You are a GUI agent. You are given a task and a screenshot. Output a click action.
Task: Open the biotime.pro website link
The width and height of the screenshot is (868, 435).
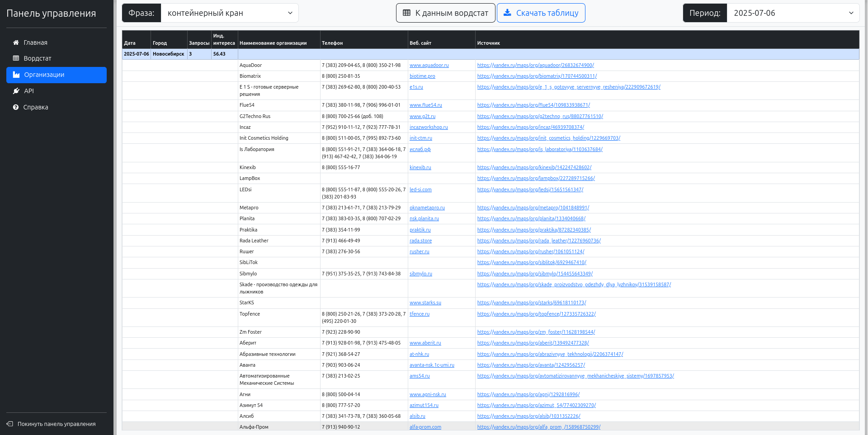422,76
